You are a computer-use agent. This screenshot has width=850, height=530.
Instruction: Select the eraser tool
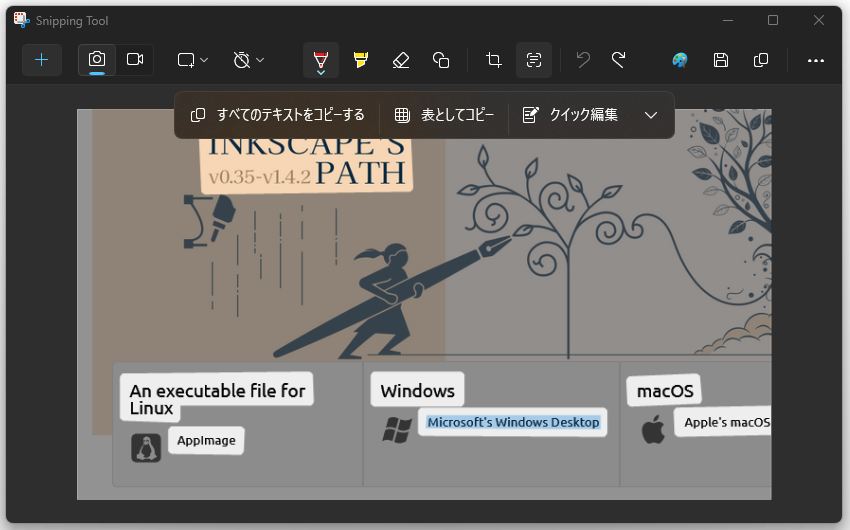click(x=401, y=60)
